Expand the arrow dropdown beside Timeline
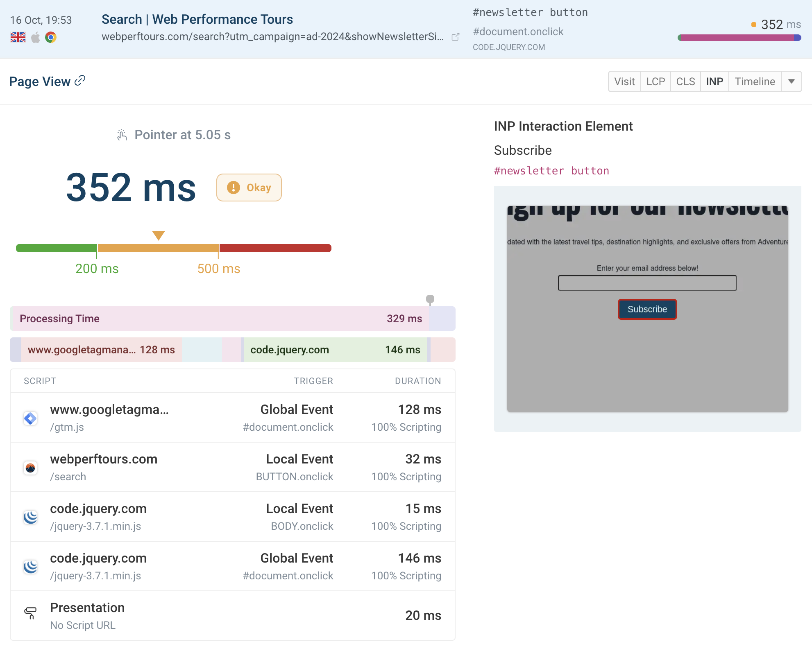 [791, 81]
